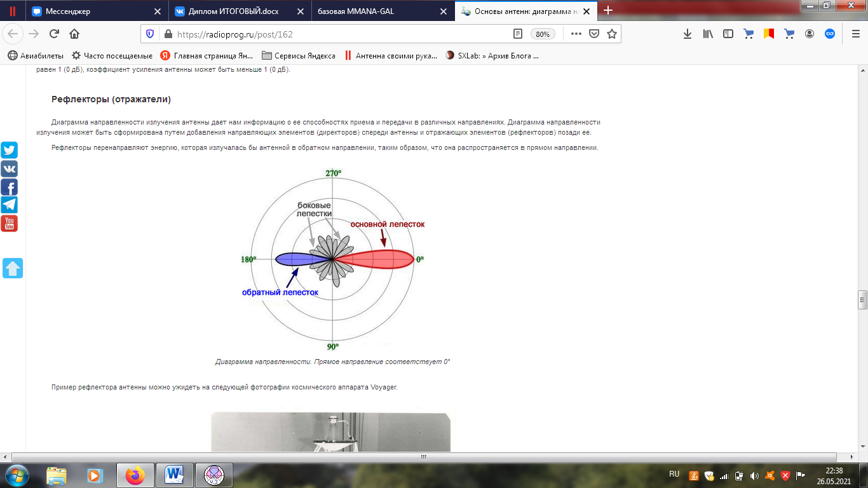Click the Рефлекторы (отражатели) heading
This screenshot has width=868, height=488.
[111, 100]
